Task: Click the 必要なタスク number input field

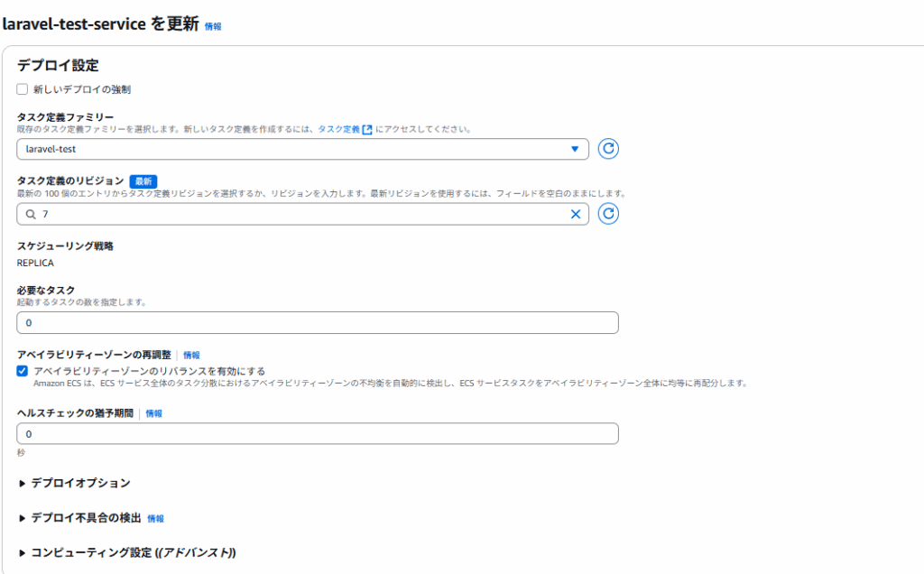Action: coord(318,322)
